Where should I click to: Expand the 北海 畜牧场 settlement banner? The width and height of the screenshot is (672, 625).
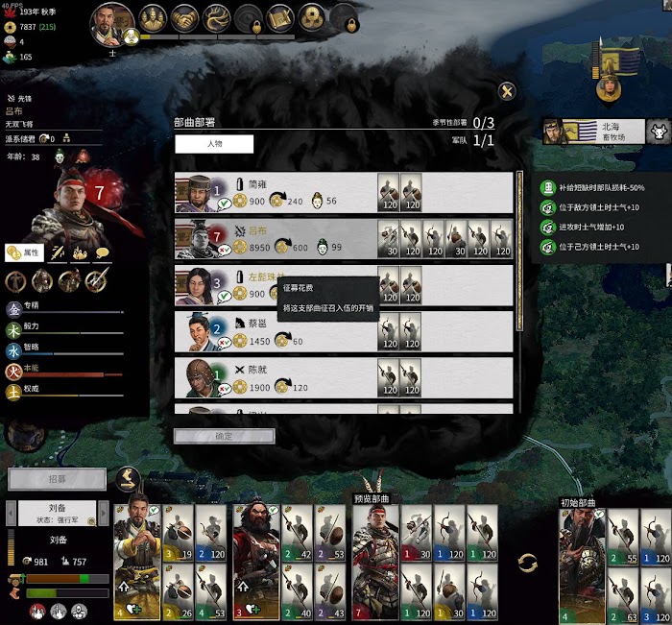(x=593, y=132)
